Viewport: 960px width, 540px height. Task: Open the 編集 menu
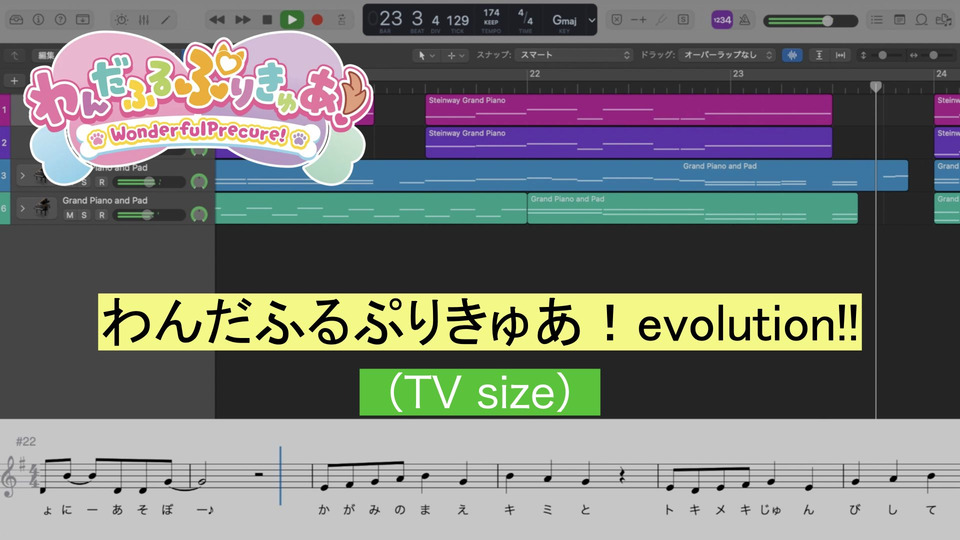click(46, 55)
